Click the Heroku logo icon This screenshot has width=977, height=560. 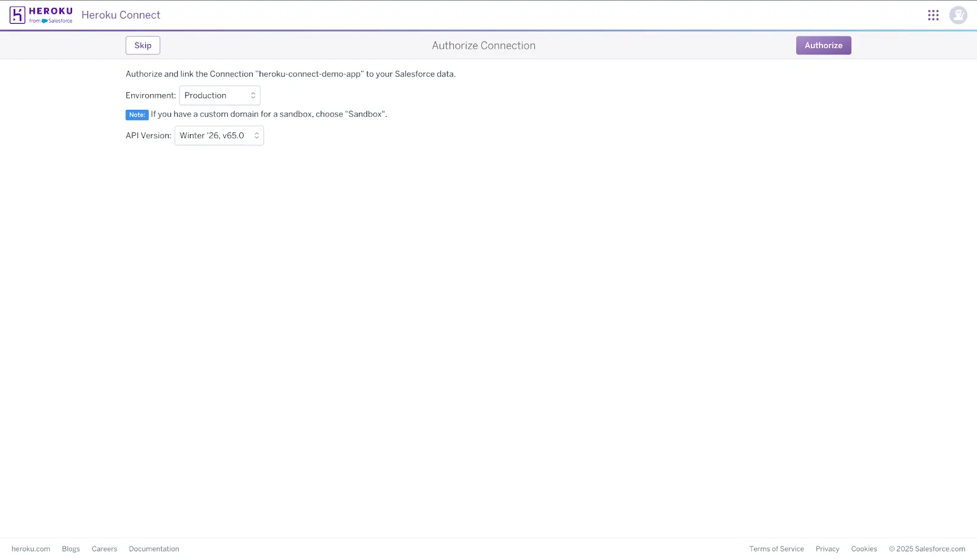[x=18, y=15]
